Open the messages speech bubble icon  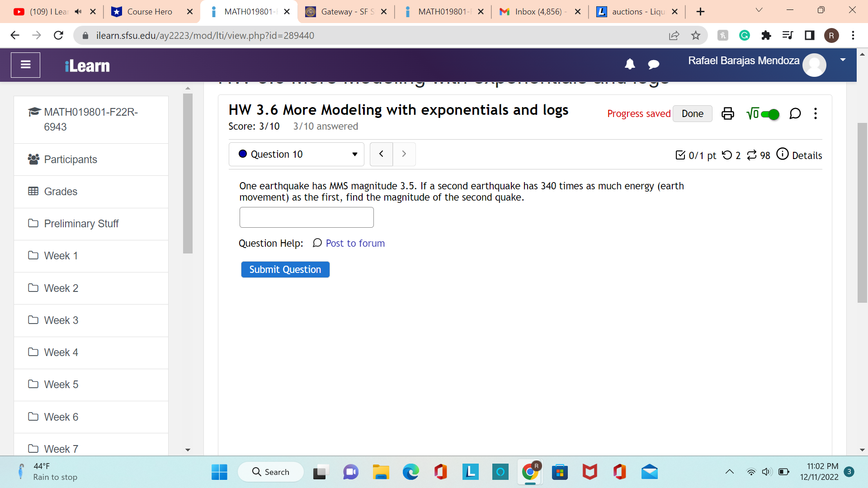click(795, 113)
